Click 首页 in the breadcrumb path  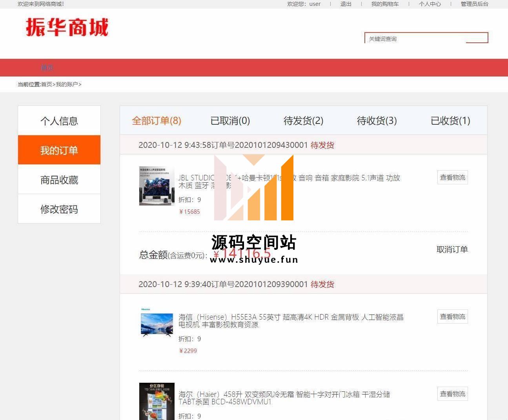coord(46,84)
